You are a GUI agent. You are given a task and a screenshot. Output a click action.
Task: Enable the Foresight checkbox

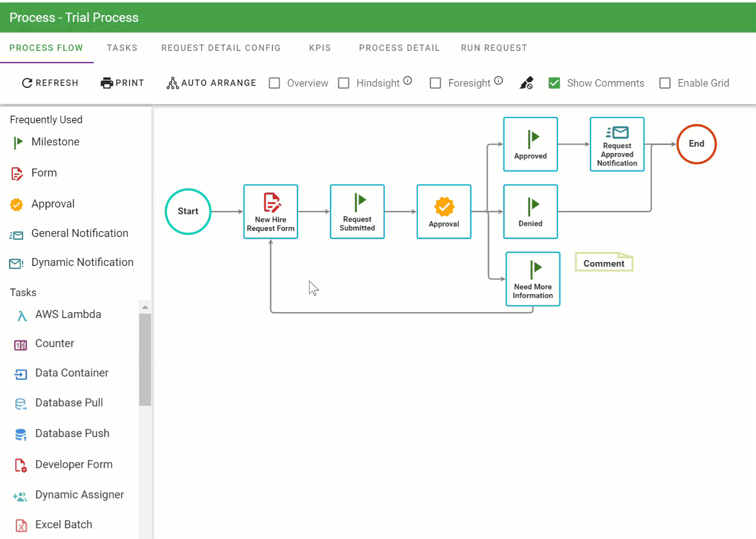click(x=435, y=83)
